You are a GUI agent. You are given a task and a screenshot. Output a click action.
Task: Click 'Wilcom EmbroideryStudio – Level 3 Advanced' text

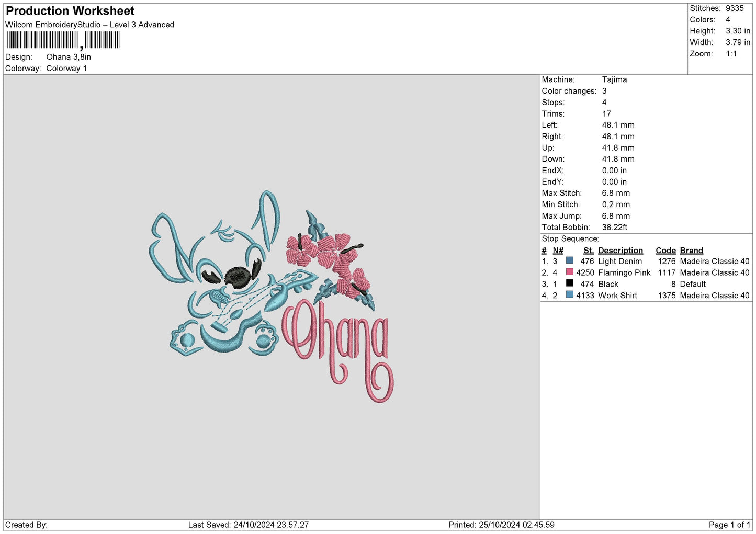pyautogui.click(x=89, y=25)
